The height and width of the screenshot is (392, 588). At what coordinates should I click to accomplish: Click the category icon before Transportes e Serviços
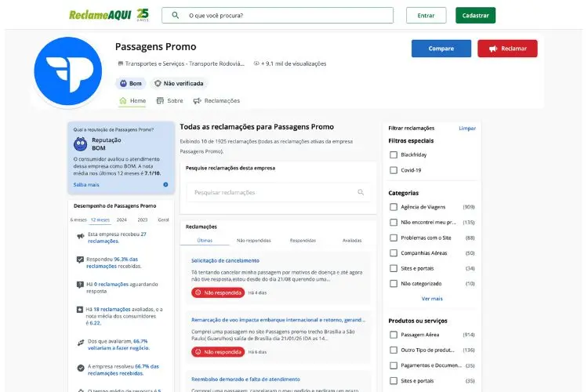tap(121, 64)
